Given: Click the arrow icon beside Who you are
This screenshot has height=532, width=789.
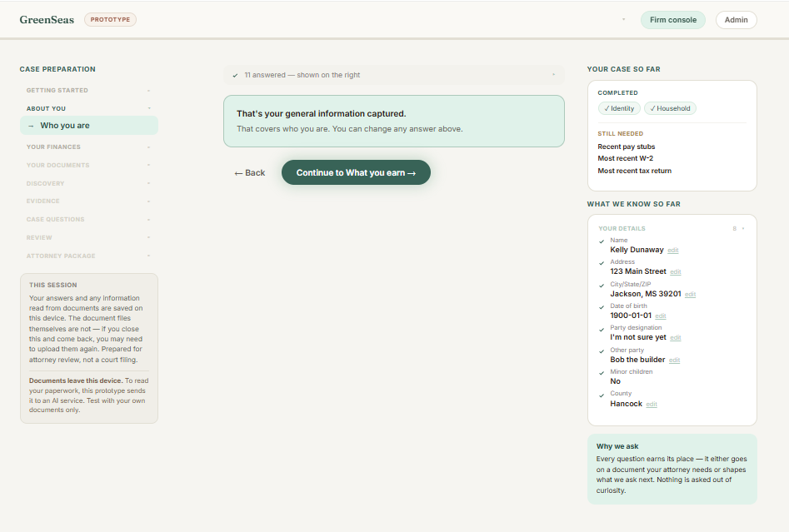Looking at the screenshot, I should point(31,126).
